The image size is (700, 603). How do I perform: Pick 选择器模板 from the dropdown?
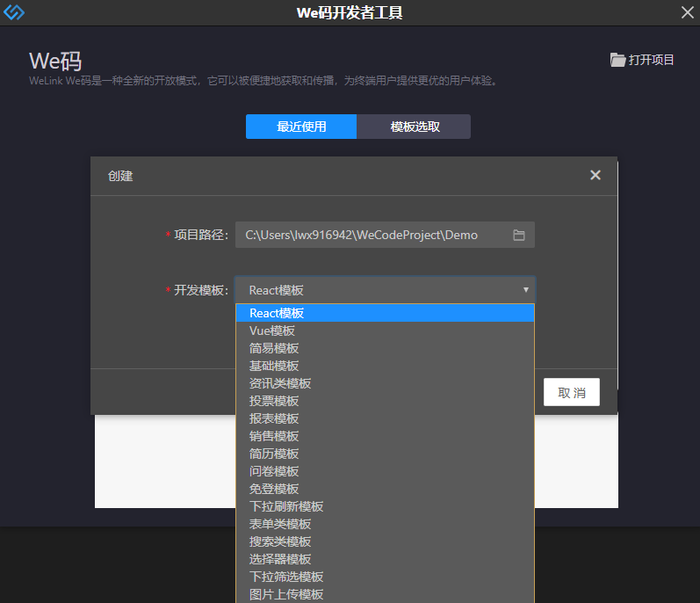coord(385,559)
